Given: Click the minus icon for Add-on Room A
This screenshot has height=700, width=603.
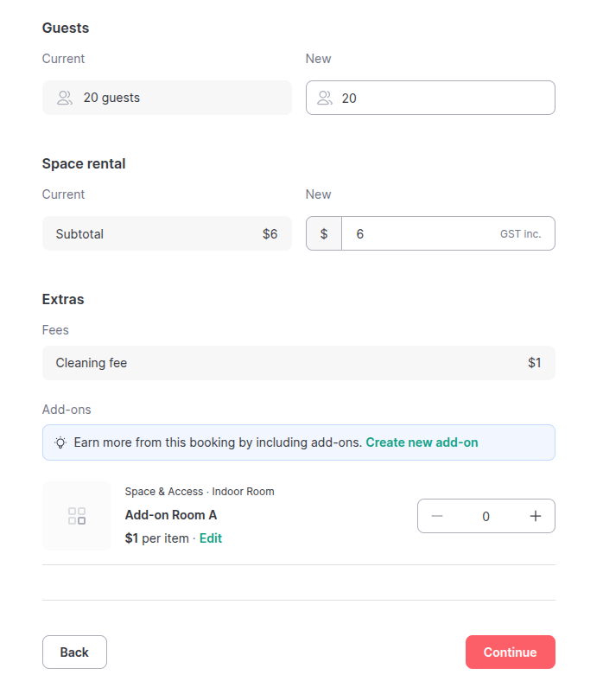Looking at the screenshot, I should [x=437, y=516].
